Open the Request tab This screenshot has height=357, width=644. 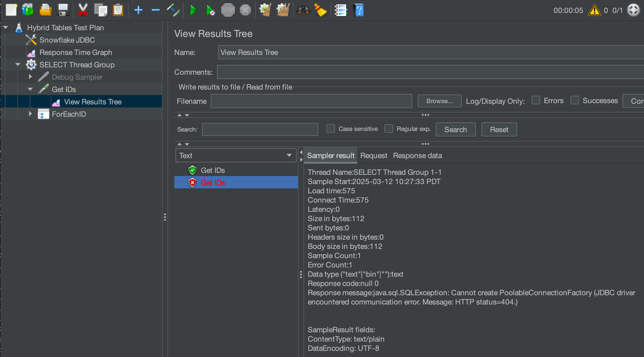click(373, 156)
